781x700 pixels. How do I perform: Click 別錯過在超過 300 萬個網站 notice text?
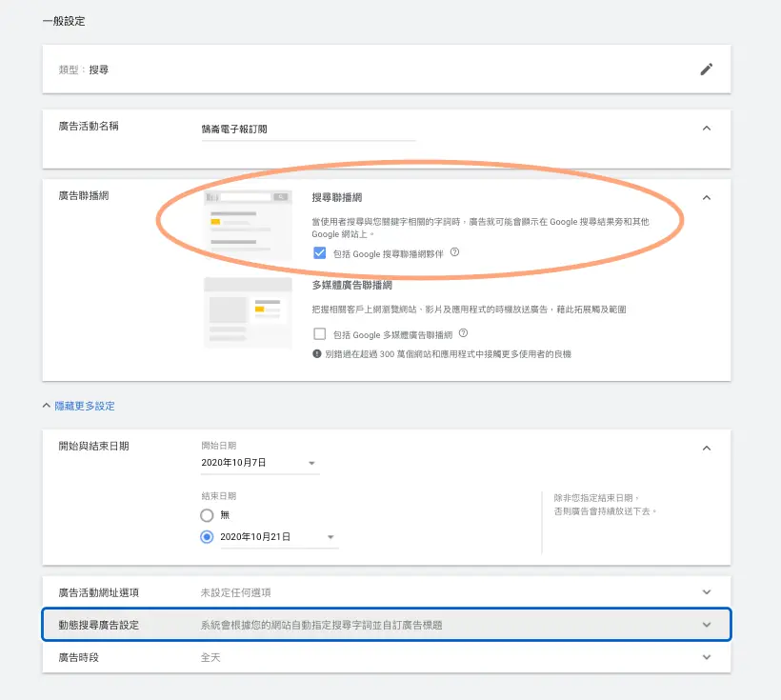[x=448, y=354]
